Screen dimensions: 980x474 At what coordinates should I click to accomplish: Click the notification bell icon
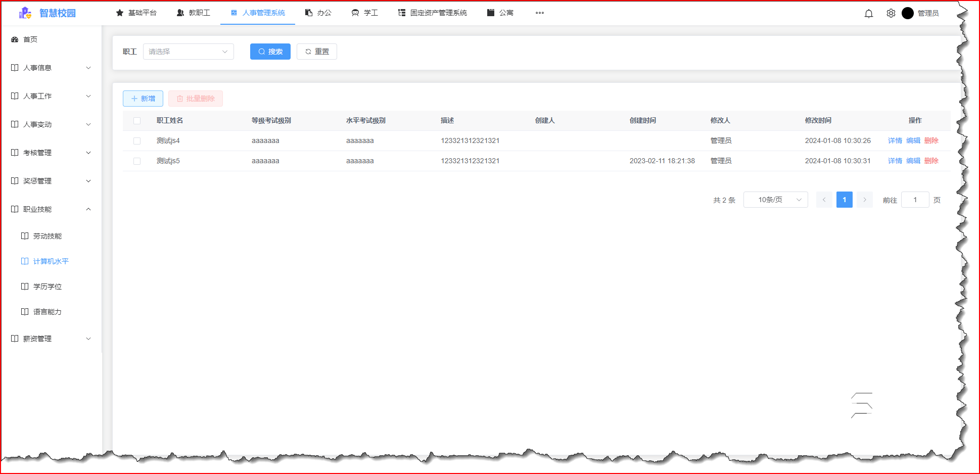tap(868, 14)
